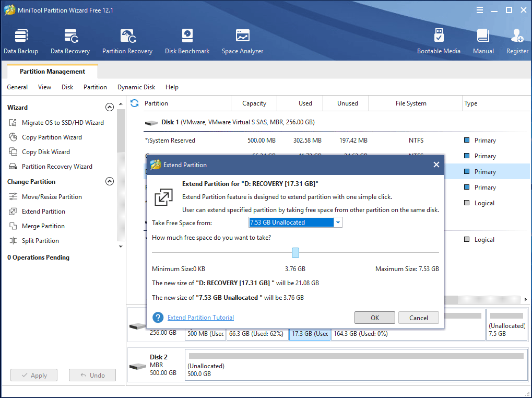Collapse the Wizard section
Screen dimensions: 532x398
pos(109,107)
